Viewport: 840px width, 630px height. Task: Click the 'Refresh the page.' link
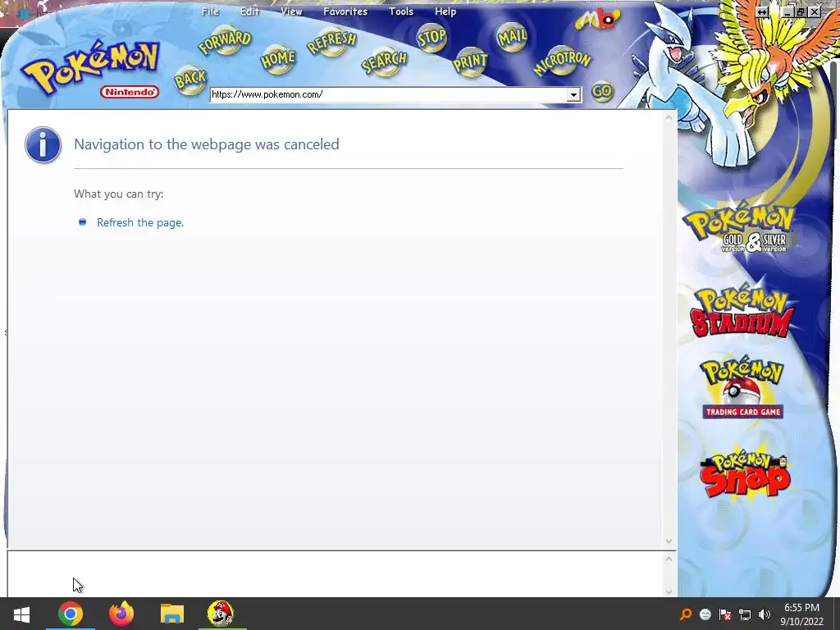click(140, 223)
